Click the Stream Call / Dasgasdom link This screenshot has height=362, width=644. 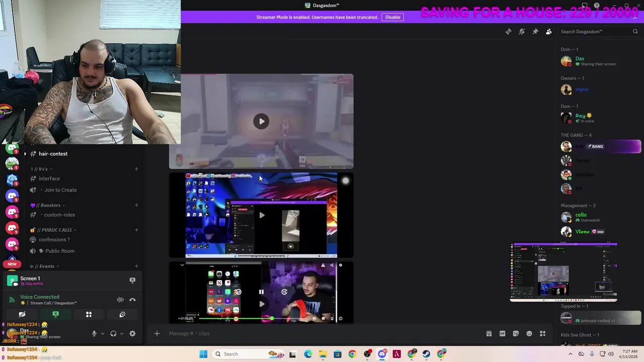53,303
